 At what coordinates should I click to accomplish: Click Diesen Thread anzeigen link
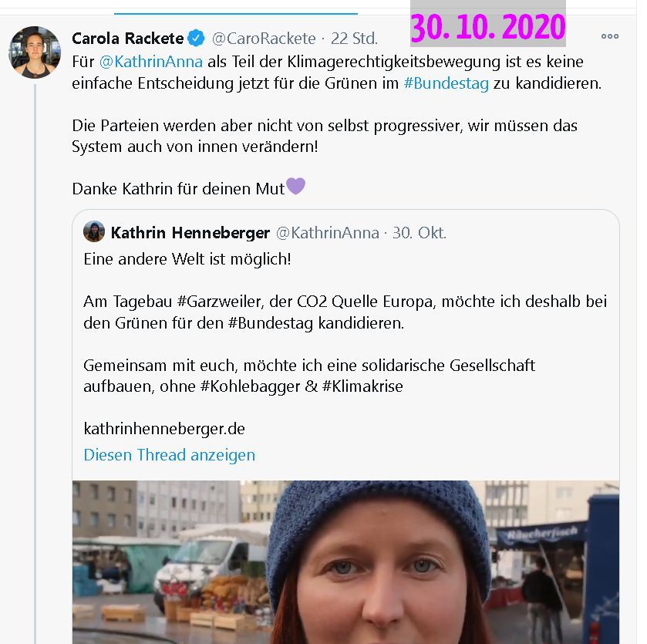(x=169, y=454)
